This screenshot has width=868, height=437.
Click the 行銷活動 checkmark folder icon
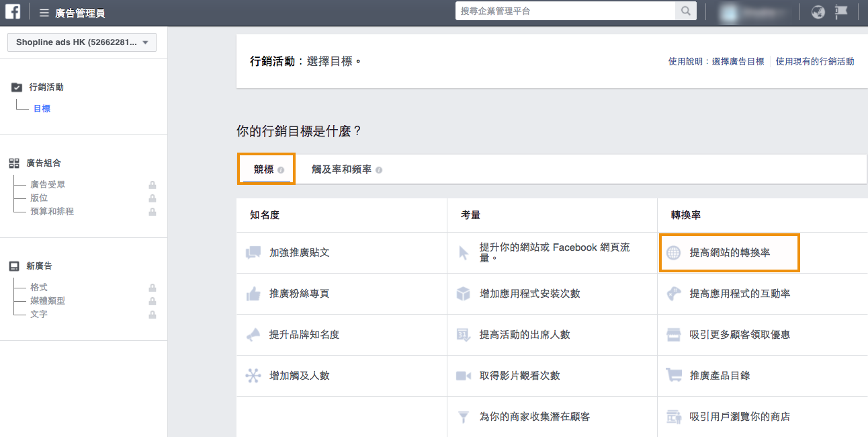(x=17, y=87)
